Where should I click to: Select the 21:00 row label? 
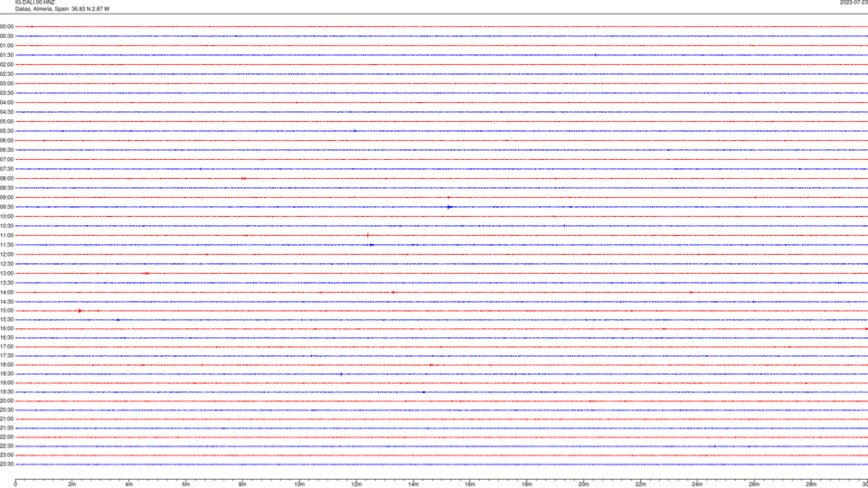[x=6, y=418]
